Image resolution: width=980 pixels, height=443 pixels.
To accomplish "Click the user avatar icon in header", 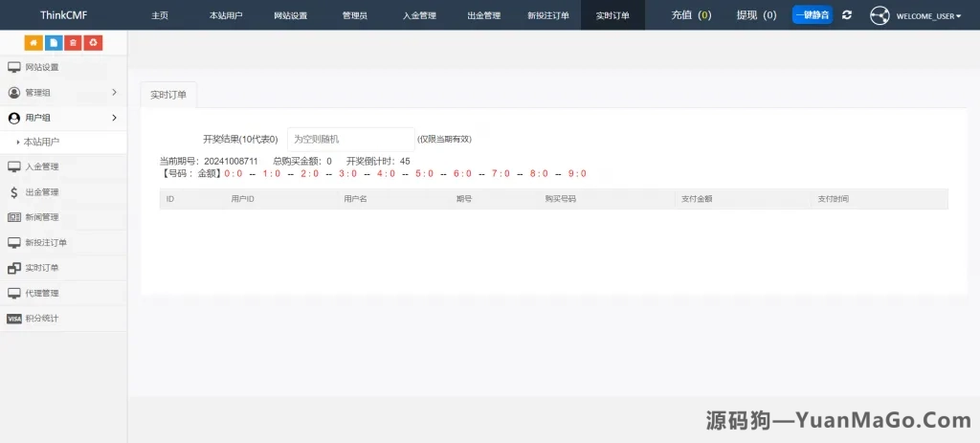I will click(x=880, y=15).
